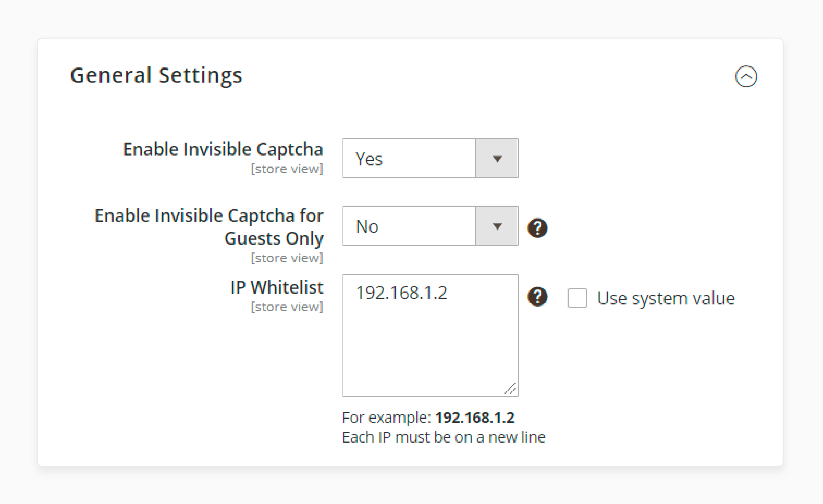The height and width of the screenshot is (504, 823).
Task: Show help tooltip for IP Whitelist
Action: (x=538, y=296)
